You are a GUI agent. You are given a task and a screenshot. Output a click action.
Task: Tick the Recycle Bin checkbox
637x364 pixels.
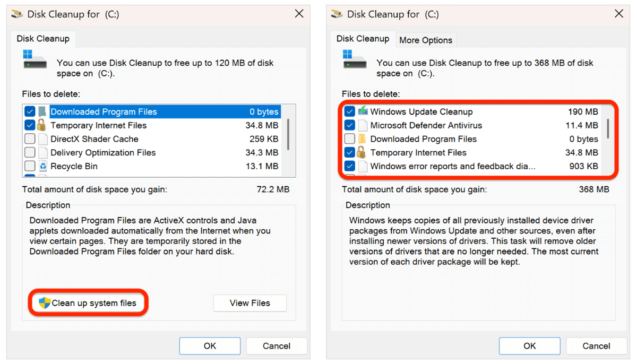coord(30,167)
